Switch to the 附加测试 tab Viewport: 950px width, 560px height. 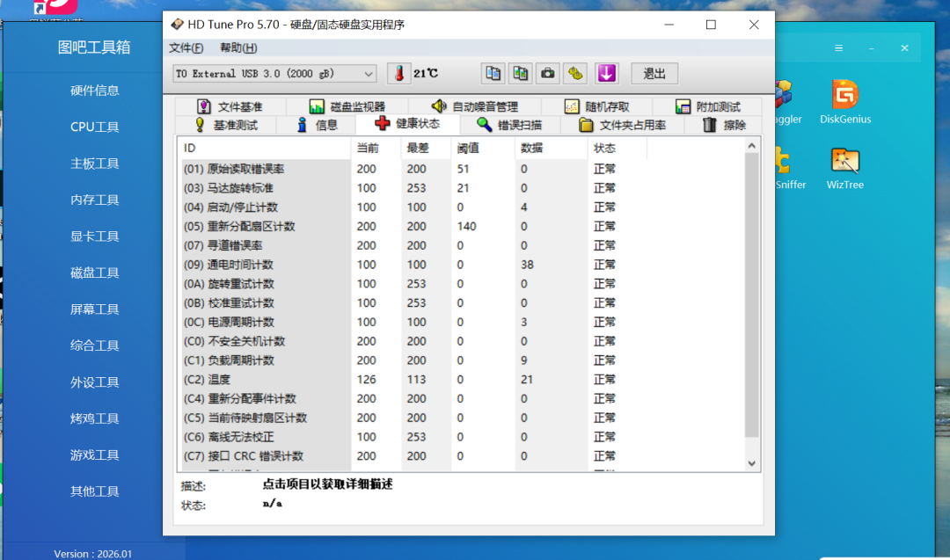(x=707, y=106)
